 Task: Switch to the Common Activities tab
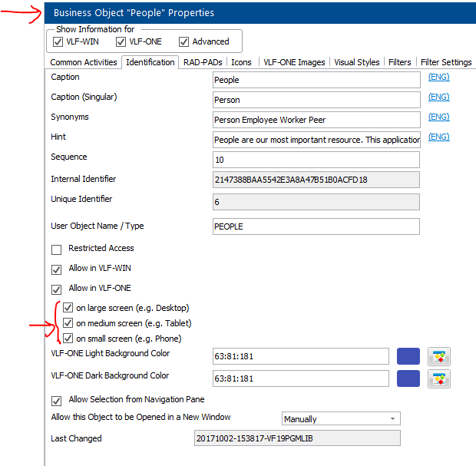(x=84, y=62)
